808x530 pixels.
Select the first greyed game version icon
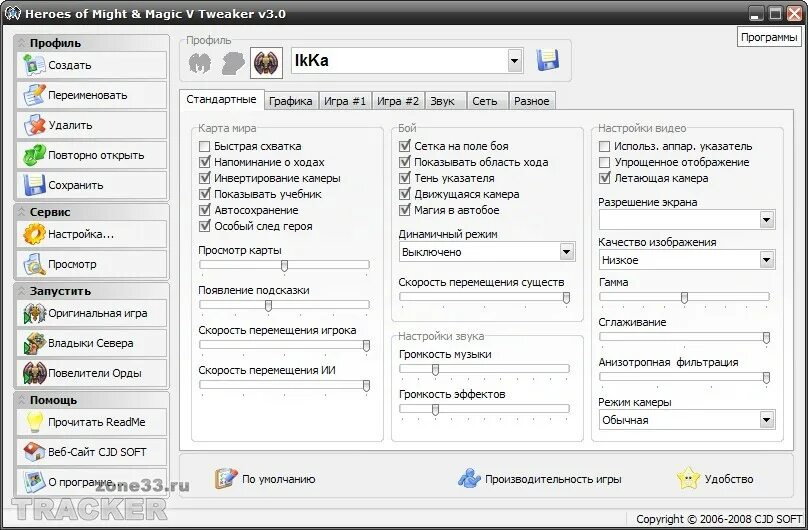pyautogui.click(x=200, y=63)
